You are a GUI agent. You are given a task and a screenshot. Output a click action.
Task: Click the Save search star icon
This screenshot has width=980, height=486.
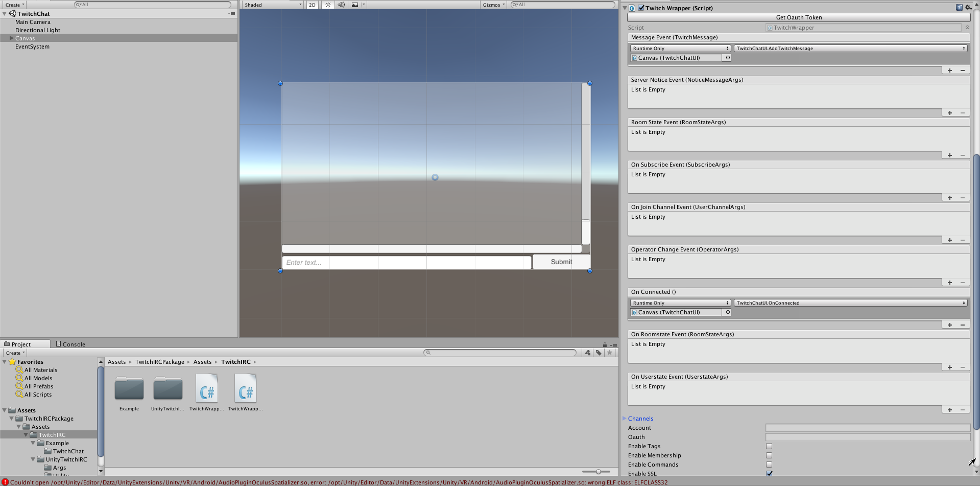(609, 353)
